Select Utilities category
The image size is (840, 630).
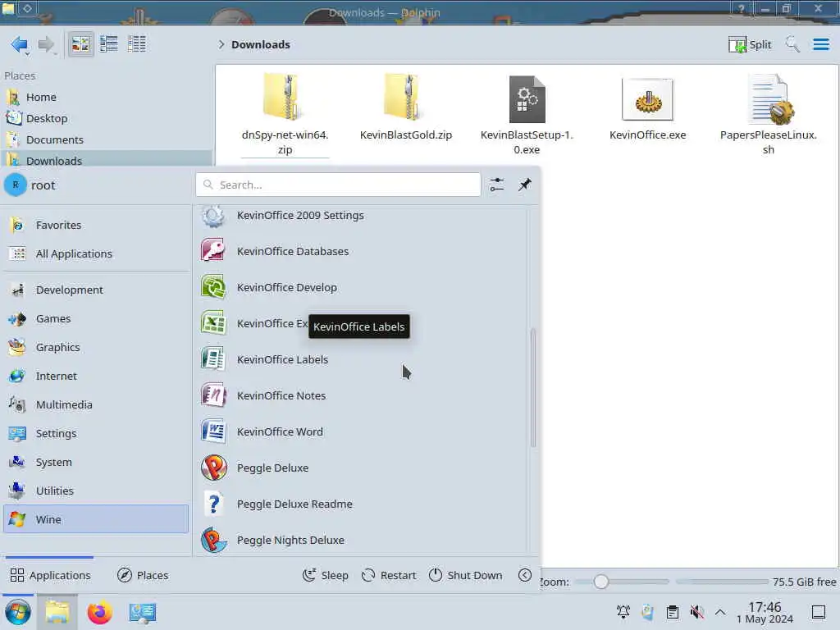(x=96, y=491)
